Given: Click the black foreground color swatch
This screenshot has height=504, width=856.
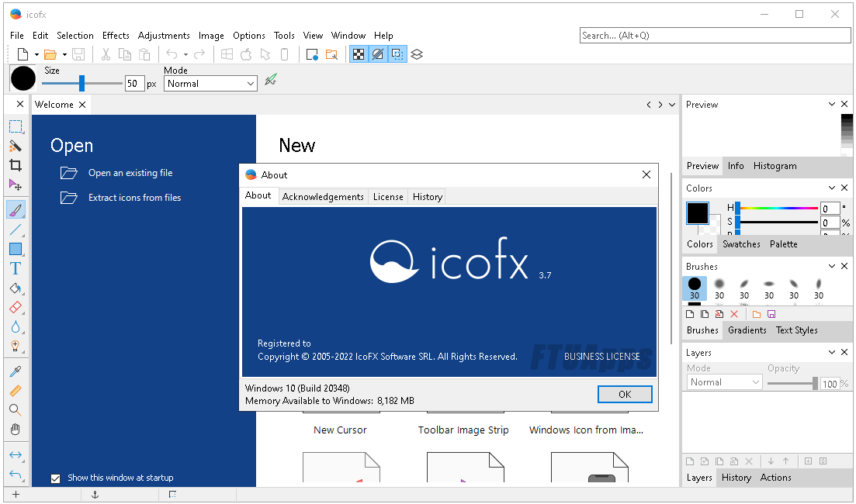Looking at the screenshot, I should pyautogui.click(x=697, y=212).
